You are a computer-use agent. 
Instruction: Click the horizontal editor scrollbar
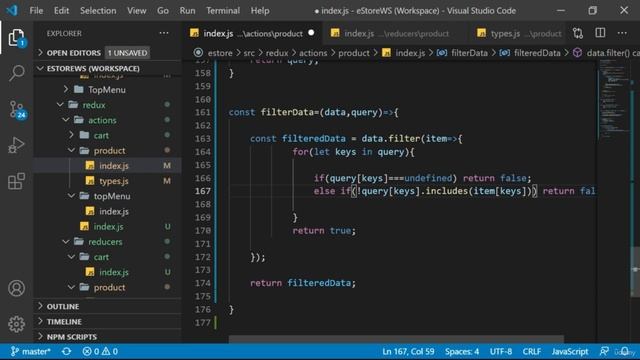(x=396, y=339)
